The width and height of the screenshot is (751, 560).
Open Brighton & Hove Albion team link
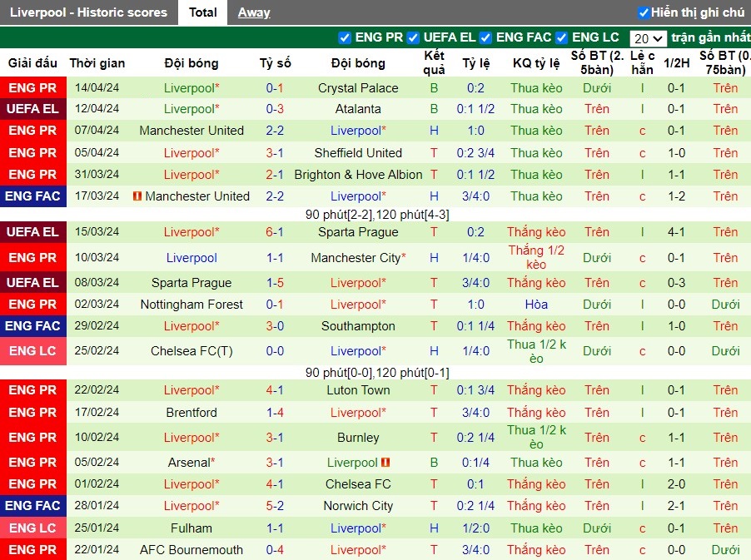[358, 175]
